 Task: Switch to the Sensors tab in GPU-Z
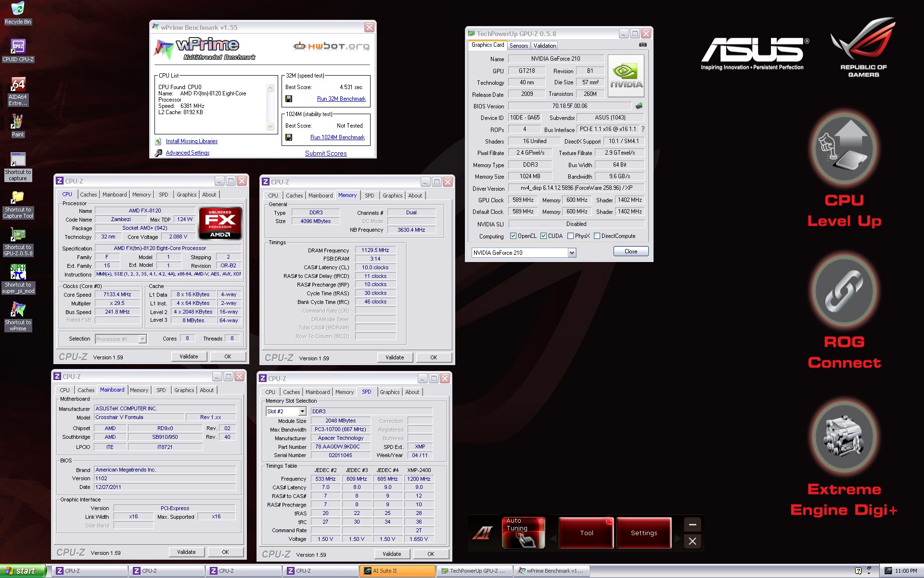519,46
